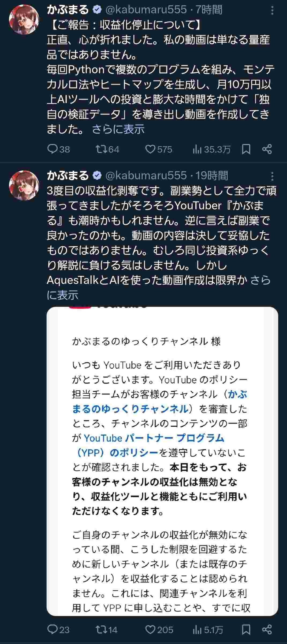Share the first tweet
Image resolution: width=287 pixels, height=644 pixels.
[x=267, y=149]
